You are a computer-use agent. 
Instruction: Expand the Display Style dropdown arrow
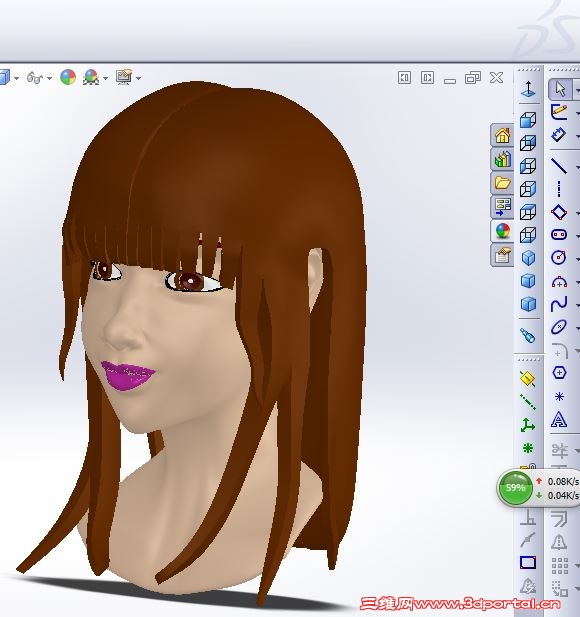[17, 78]
